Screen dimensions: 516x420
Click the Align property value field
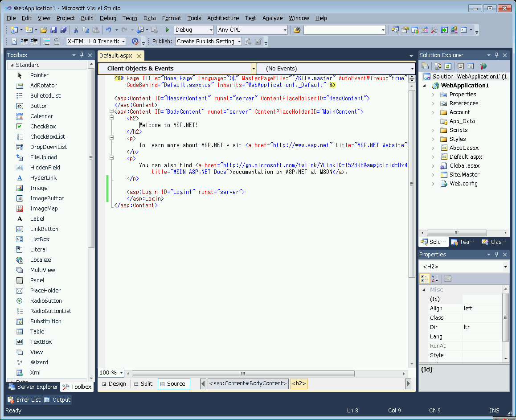(482, 309)
